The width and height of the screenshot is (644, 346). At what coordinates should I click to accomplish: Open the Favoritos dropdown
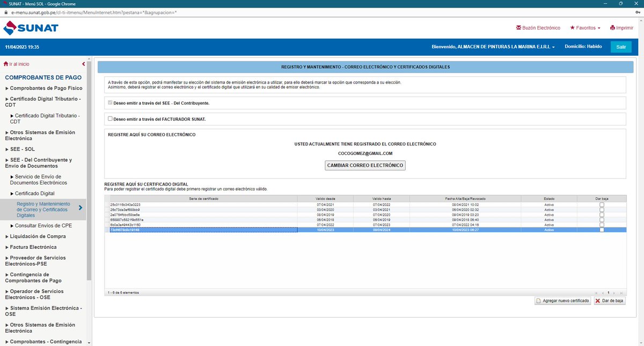pyautogui.click(x=585, y=28)
